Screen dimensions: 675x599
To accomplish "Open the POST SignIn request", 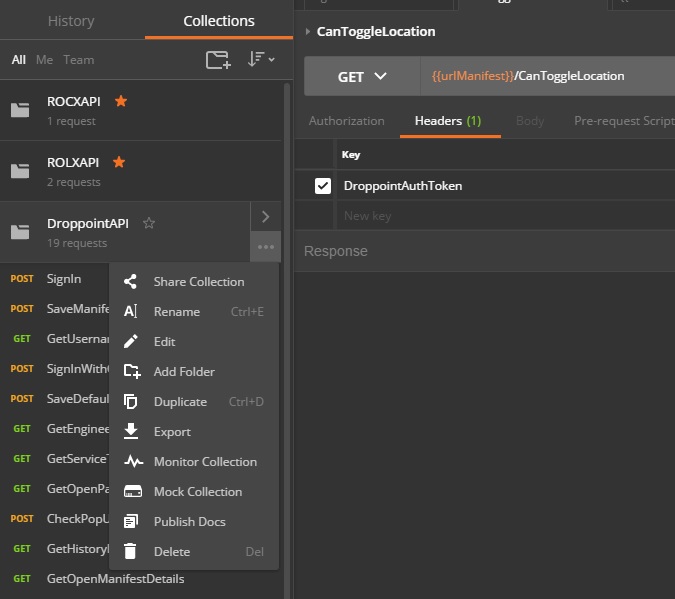I will pos(55,279).
